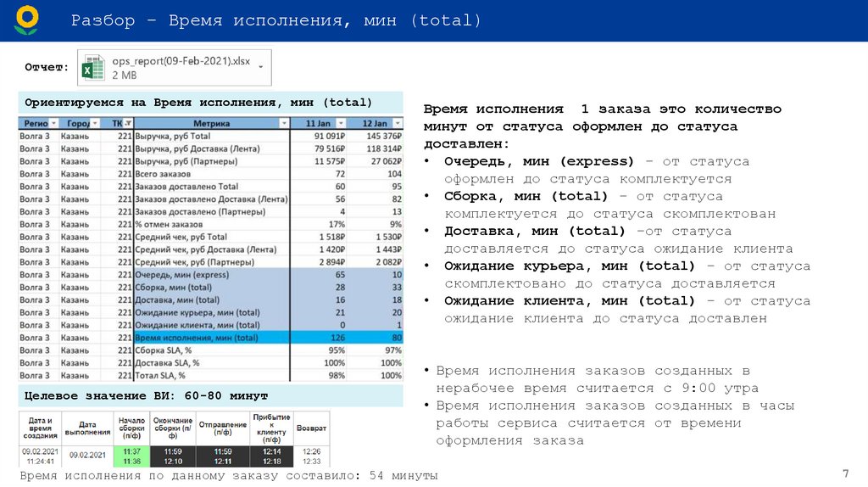Click the green Начало сборки time cell
Image resolution: width=868 pixels, height=487 pixels.
coord(131,456)
